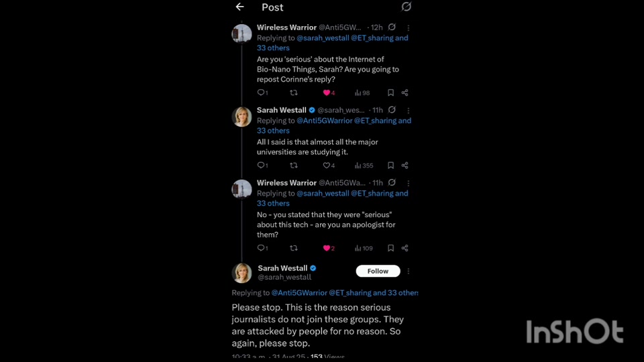Unlike the first tweet with 4 likes
The height and width of the screenshot is (362, 644).
coord(328,93)
